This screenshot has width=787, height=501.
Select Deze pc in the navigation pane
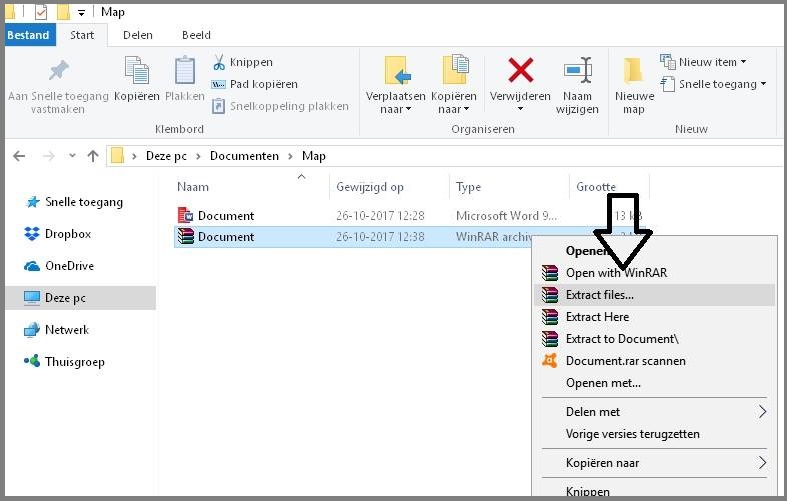click(80, 298)
